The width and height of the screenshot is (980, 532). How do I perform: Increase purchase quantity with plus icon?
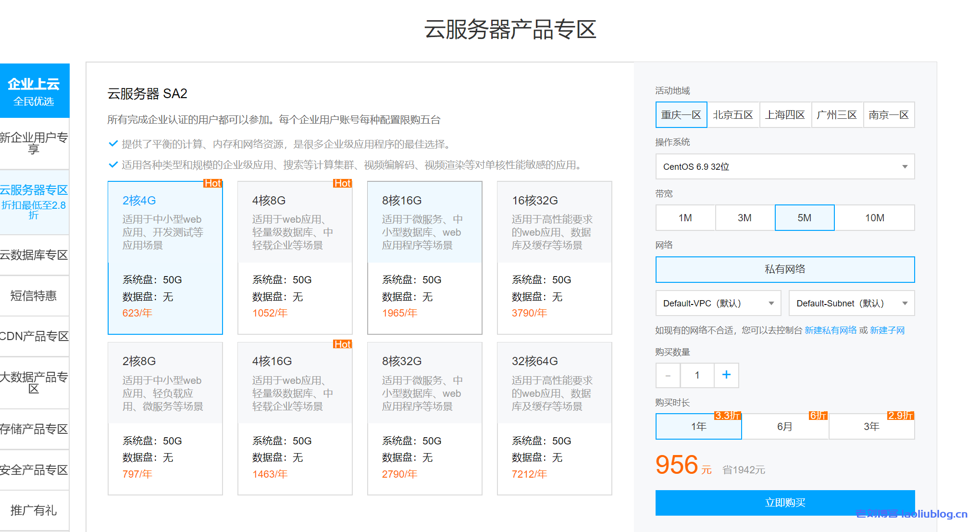coord(726,375)
